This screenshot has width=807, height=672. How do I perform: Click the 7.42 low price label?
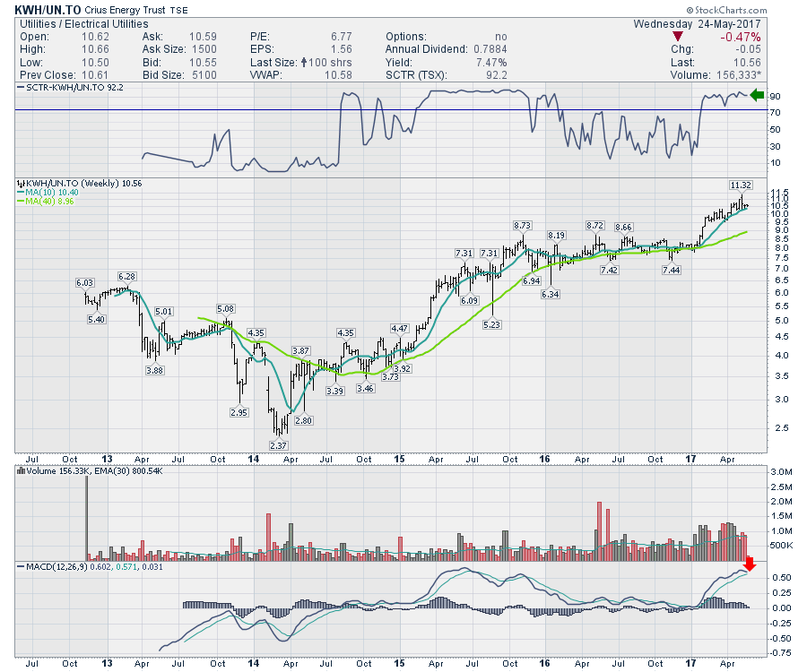click(x=610, y=270)
